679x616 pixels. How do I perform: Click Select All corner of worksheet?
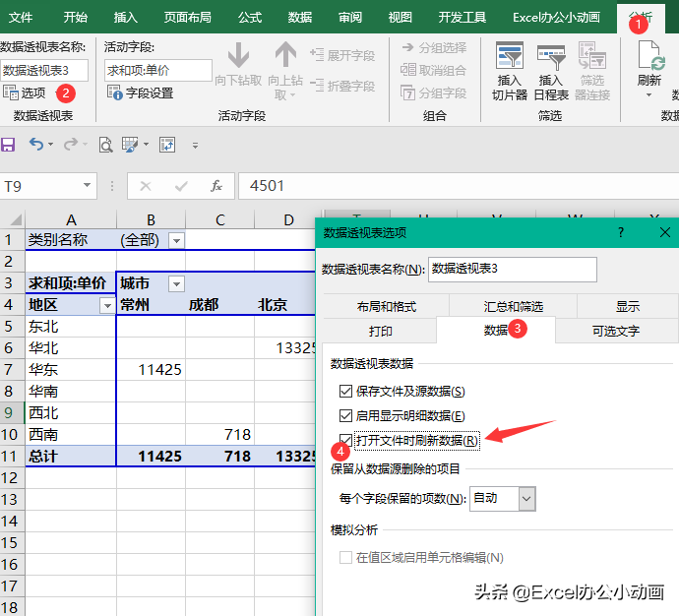coord(13,219)
